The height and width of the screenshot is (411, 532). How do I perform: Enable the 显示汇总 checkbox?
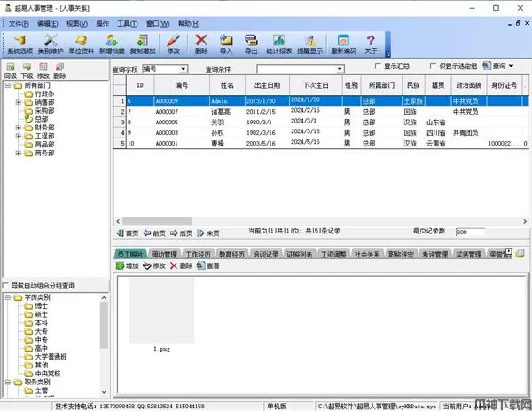[379, 67]
